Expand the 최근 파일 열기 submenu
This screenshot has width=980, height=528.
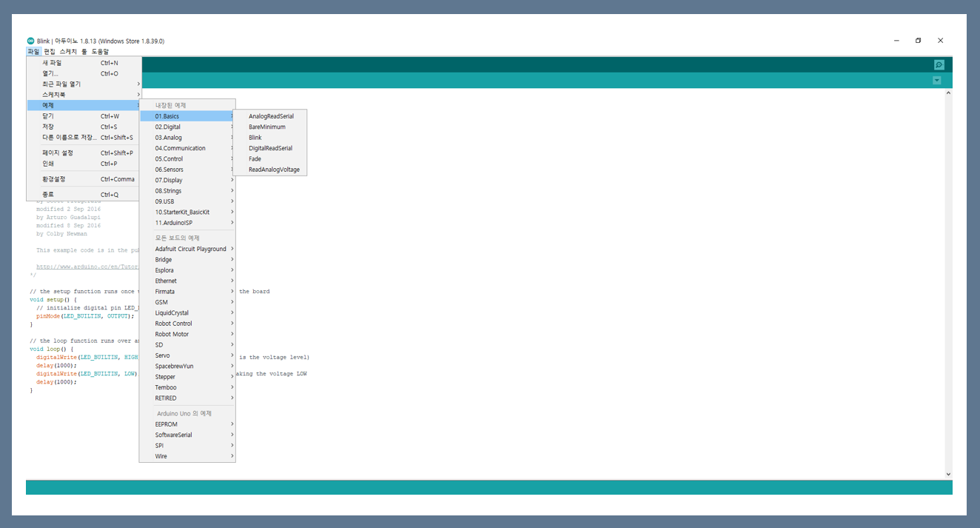pos(84,84)
